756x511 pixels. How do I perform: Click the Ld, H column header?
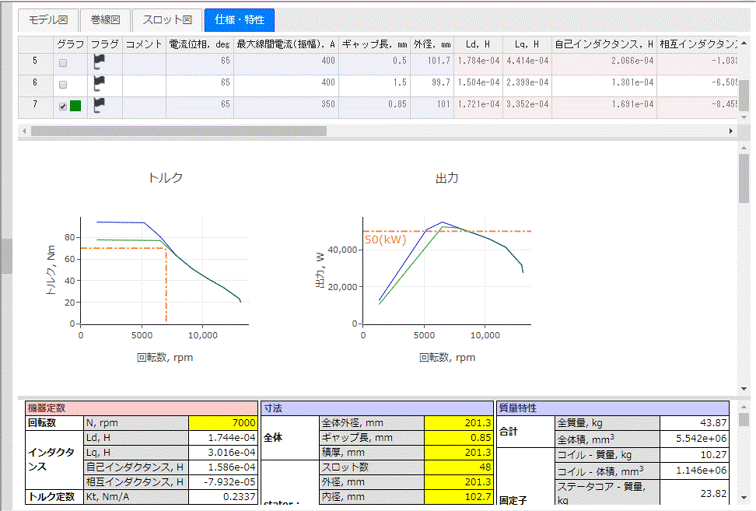[x=478, y=44]
